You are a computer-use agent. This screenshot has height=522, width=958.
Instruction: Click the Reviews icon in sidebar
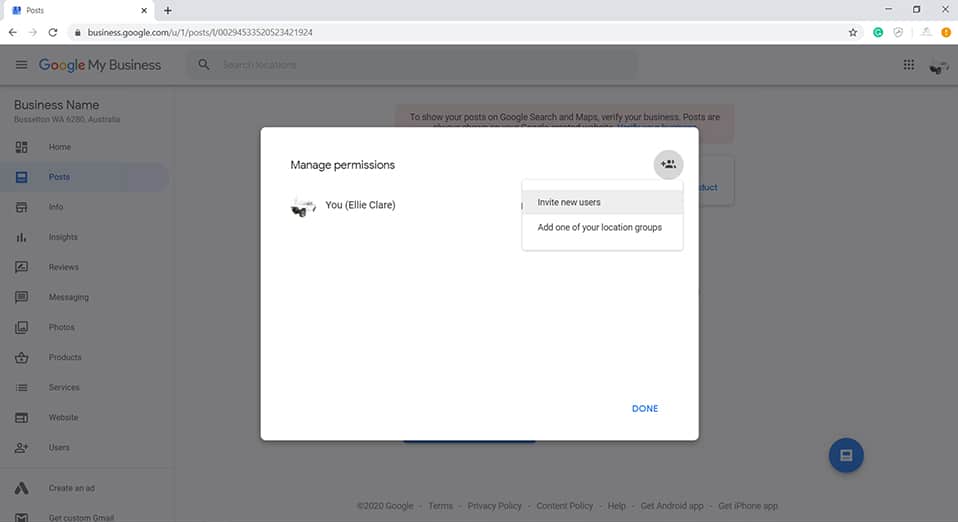click(x=21, y=267)
